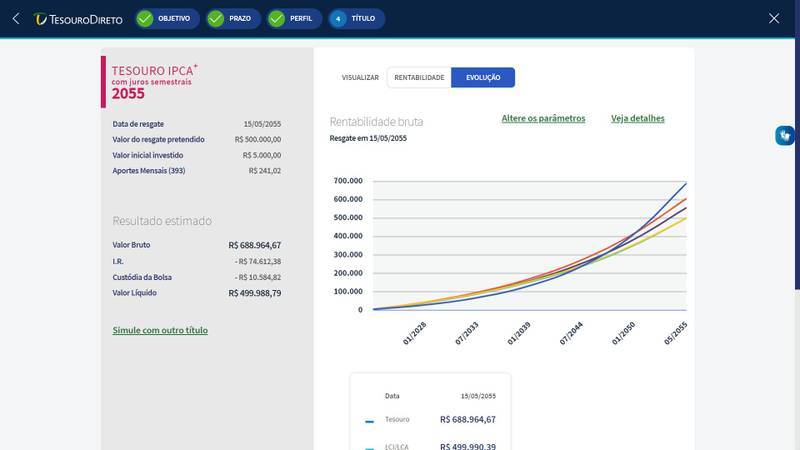Close the simulator with the X icon
800x450 pixels.
coord(773,18)
